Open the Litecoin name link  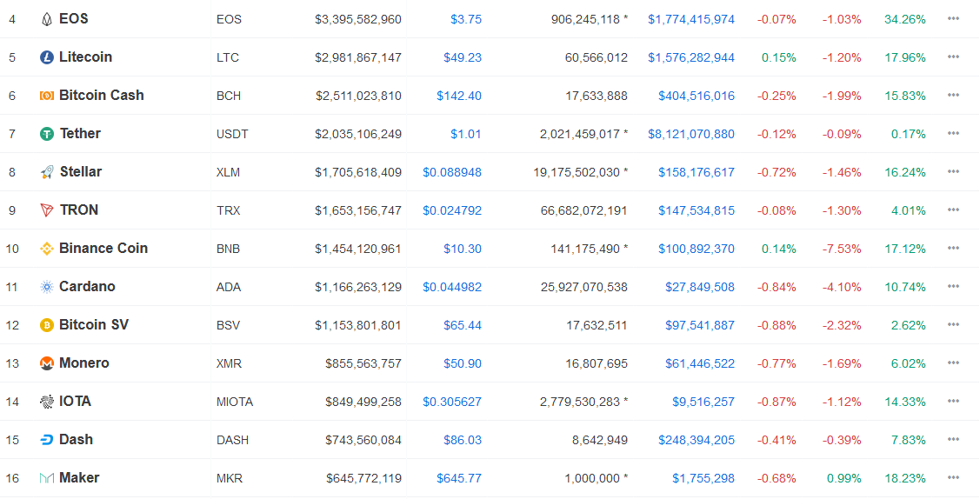pyautogui.click(x=85, y=57)
